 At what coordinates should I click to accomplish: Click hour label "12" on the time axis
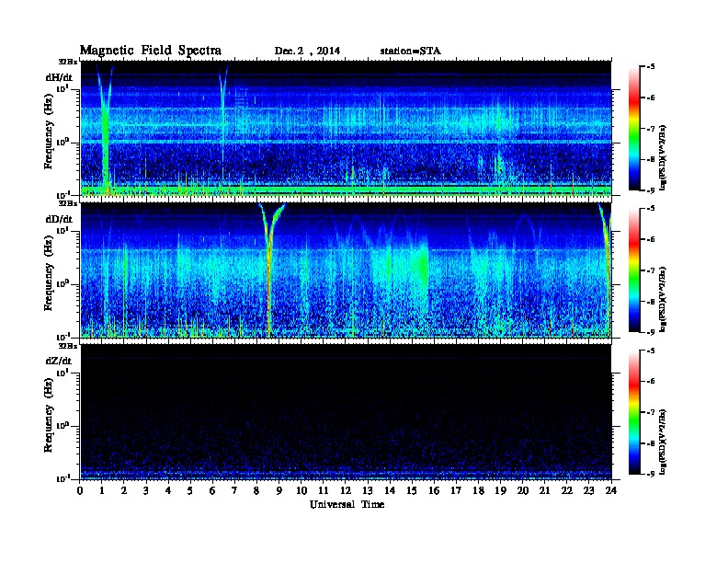pos(346,490)
